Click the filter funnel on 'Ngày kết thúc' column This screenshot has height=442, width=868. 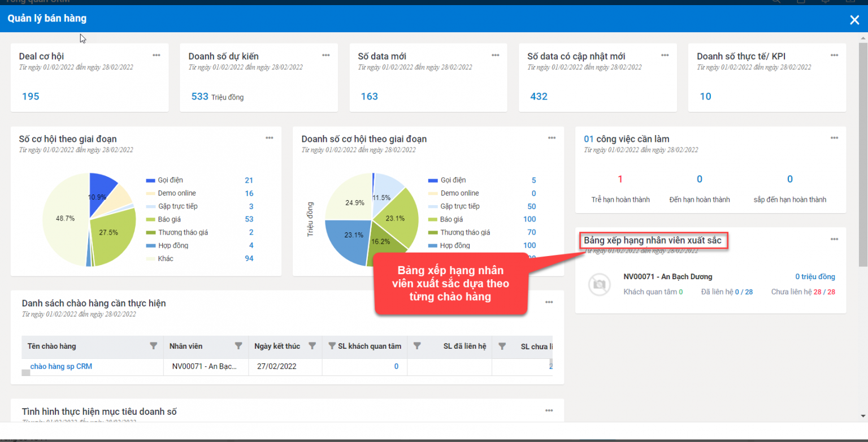(313, 346)
